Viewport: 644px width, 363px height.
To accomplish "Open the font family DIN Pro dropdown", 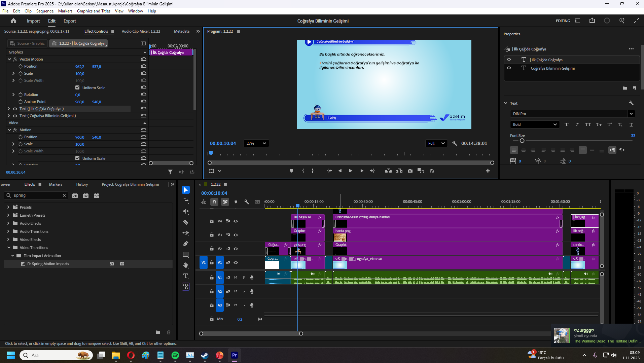I will [631, 114].
